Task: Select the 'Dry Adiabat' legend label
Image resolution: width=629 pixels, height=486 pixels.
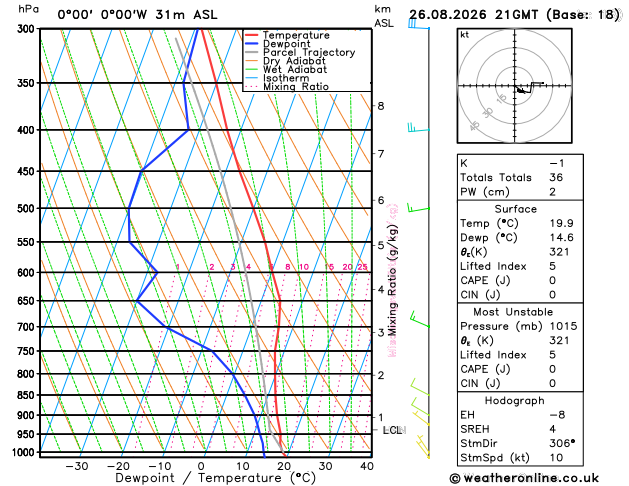Action: click(294, 61)
